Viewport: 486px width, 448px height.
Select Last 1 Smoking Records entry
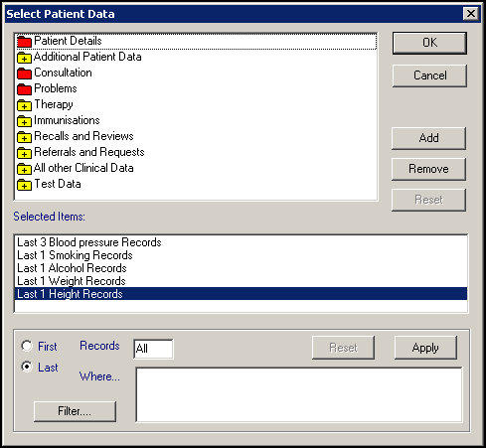(241, 255)
